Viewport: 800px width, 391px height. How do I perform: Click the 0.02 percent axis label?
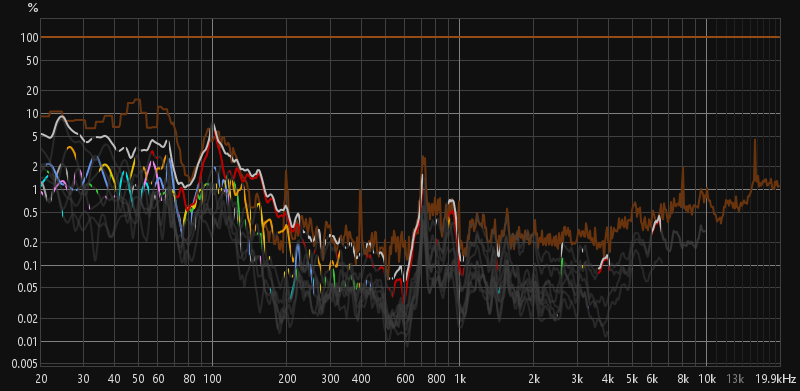point(29,319)
